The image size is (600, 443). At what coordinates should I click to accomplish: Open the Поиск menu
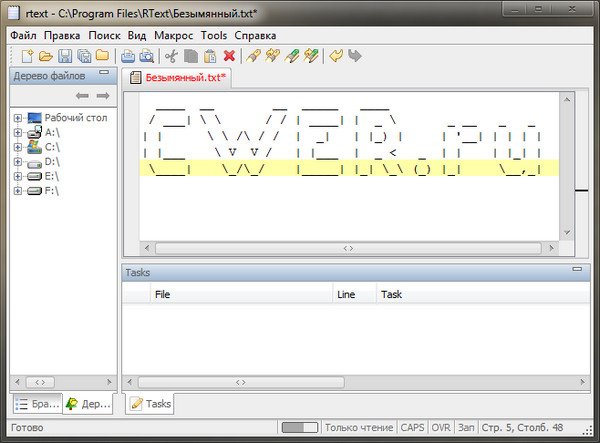click(104, 36)
